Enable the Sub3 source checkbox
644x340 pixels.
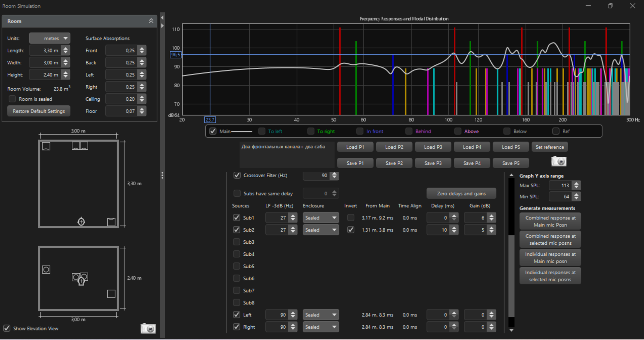(x=236, y=242)
